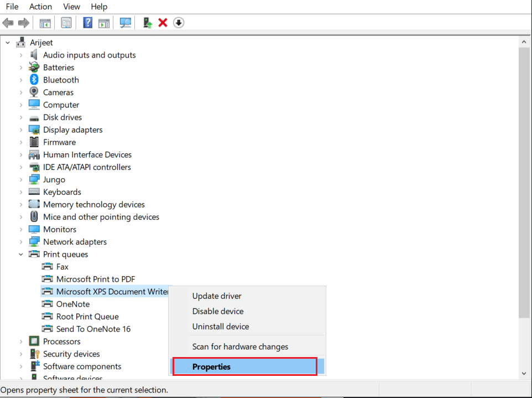
Task: Click the Fax printer icon
Action: [47, 267]
